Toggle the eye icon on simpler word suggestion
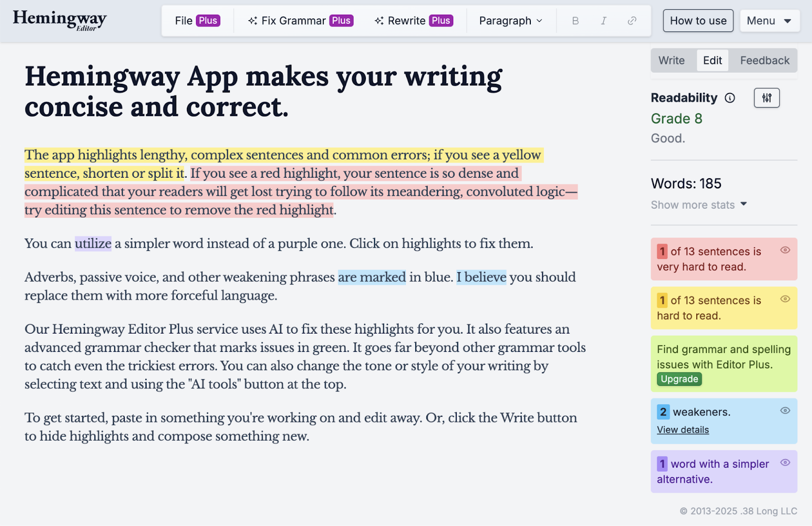The height and width of the screenshot is (526, 812). click(785, 463)
